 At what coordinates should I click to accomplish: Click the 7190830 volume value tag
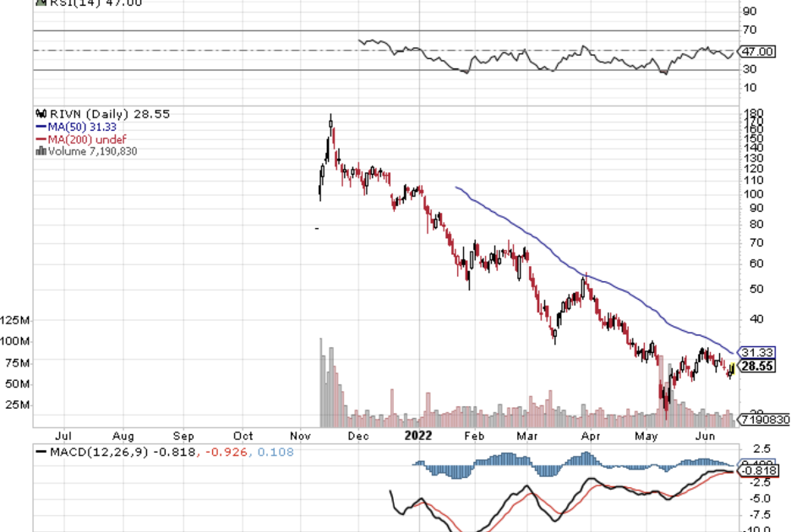(x=763, y=419)
